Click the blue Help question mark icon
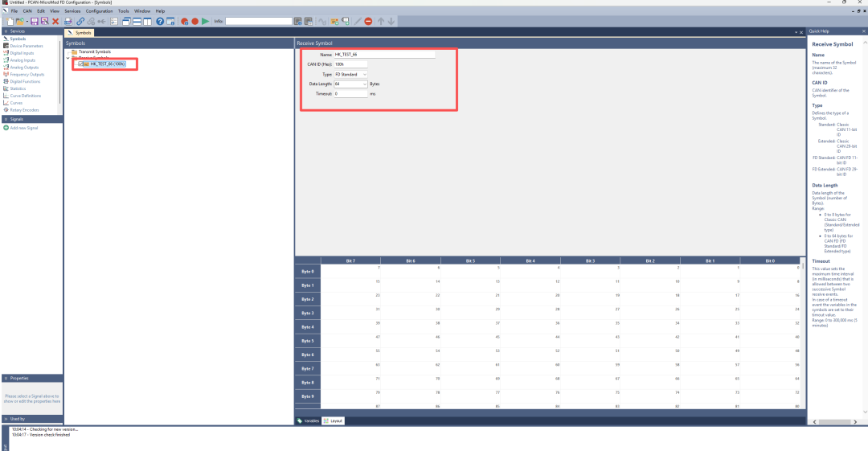 [160, 21]
